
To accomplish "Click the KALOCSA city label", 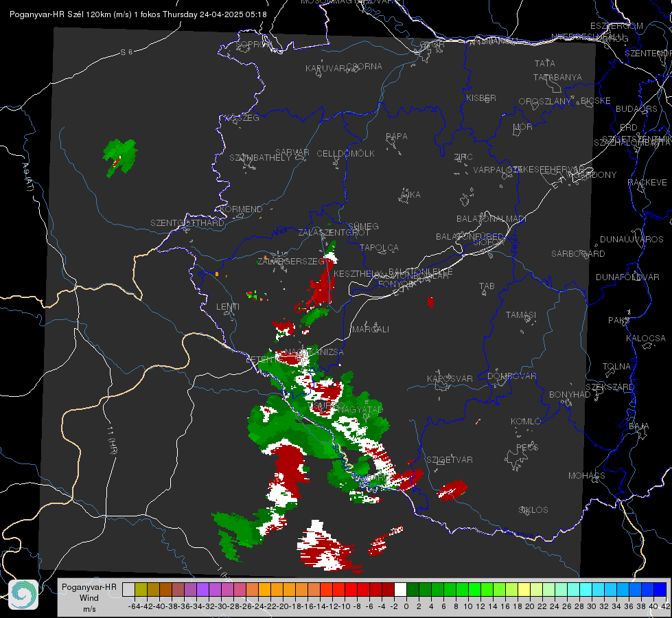I will [645, 339].
